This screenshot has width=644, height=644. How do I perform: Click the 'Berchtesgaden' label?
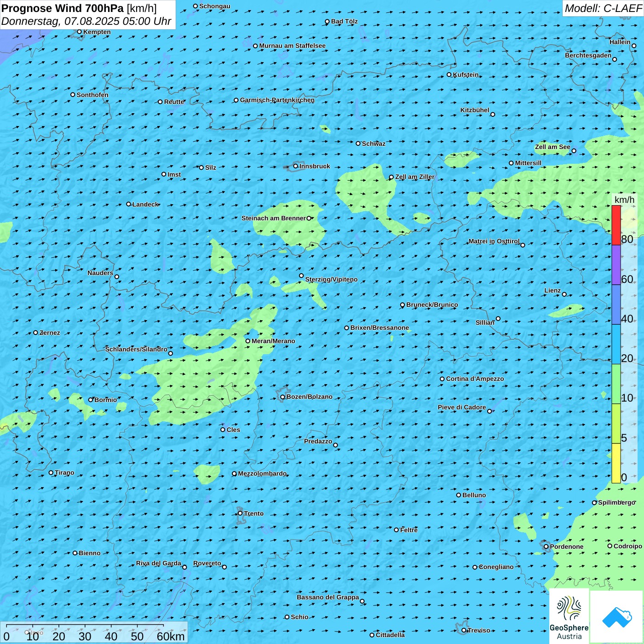click(x=588, y=55)
